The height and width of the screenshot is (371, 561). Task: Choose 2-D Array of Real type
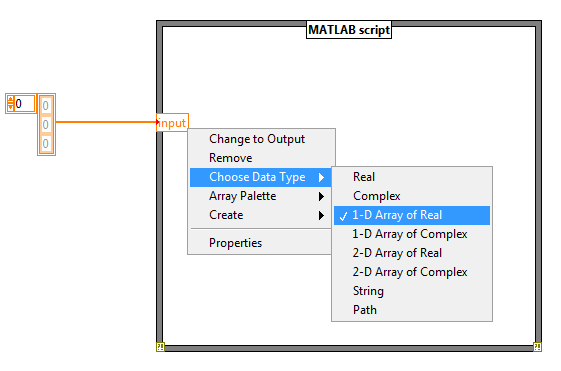pos(412,253)
